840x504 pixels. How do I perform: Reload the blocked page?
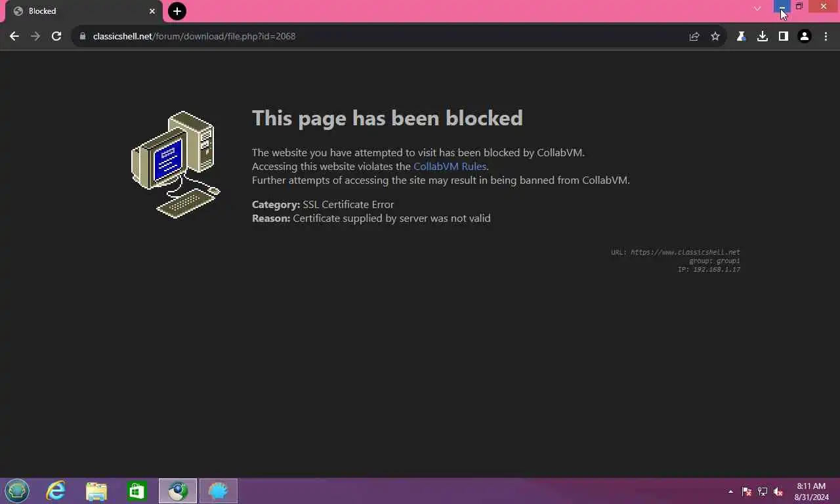point(56,36)
